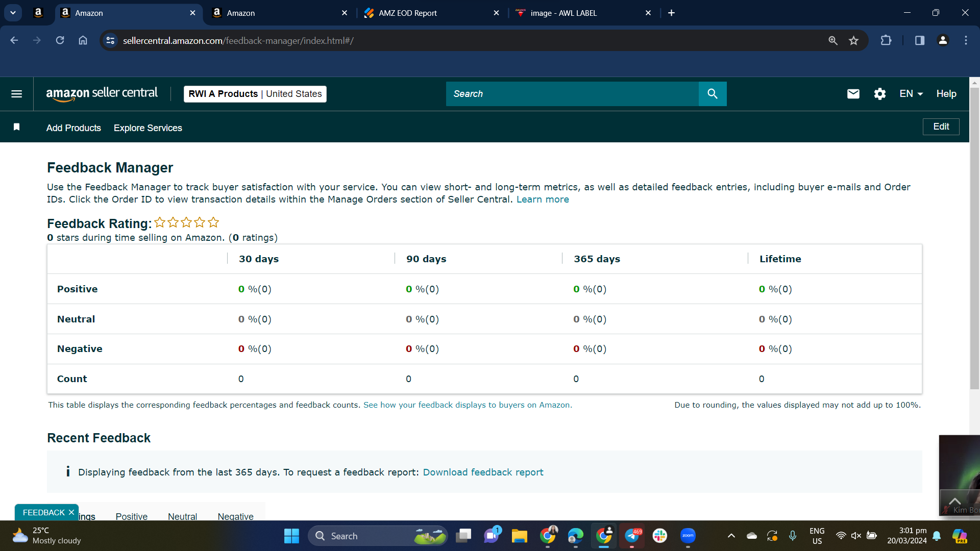980x551 pixels.
Task: View site information icon in address bar
Action: (x=110, y=40)
